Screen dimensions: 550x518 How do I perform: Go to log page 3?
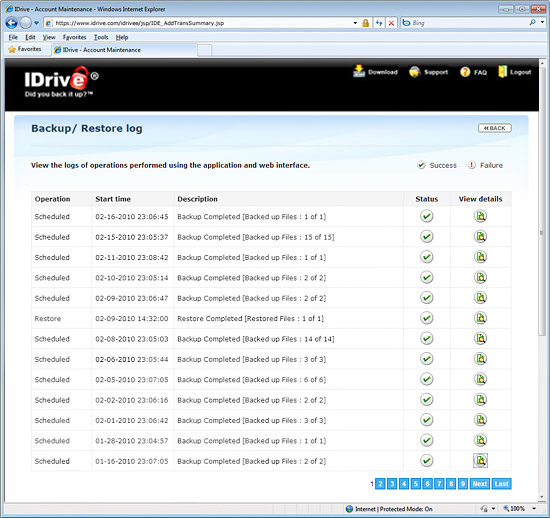(392, 484)
